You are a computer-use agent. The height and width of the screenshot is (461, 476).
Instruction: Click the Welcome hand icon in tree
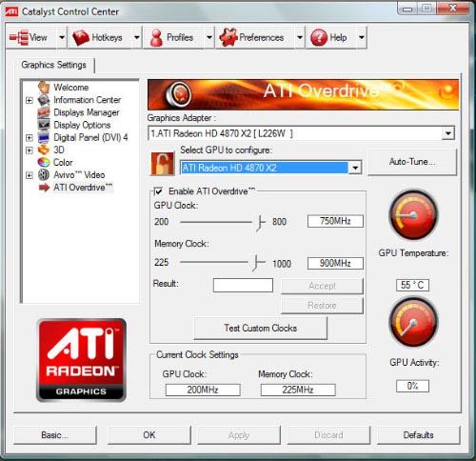pyautogui.click(x=44, y=87)
